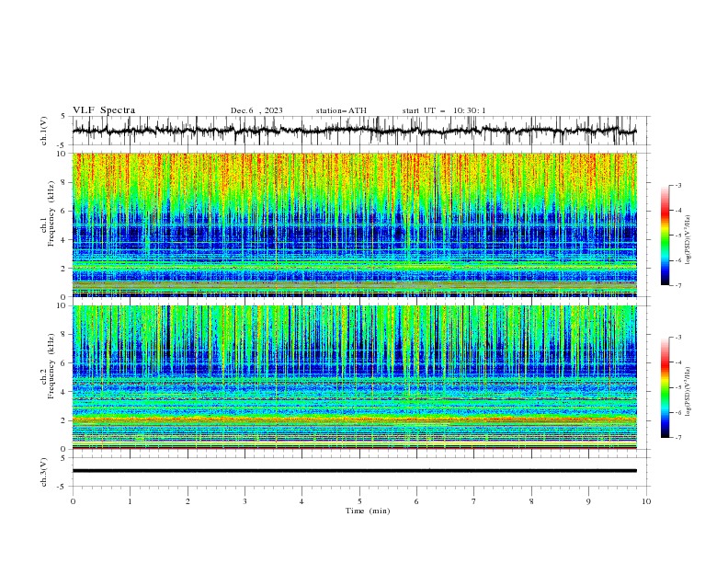Click time axis tick label "5"

[x=359, y=501]
